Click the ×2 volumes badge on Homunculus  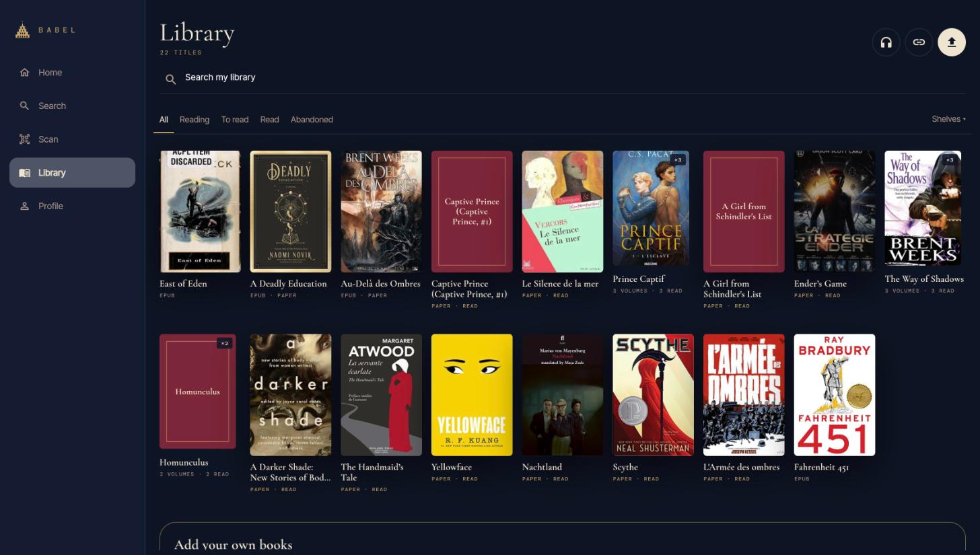(224, 343)
